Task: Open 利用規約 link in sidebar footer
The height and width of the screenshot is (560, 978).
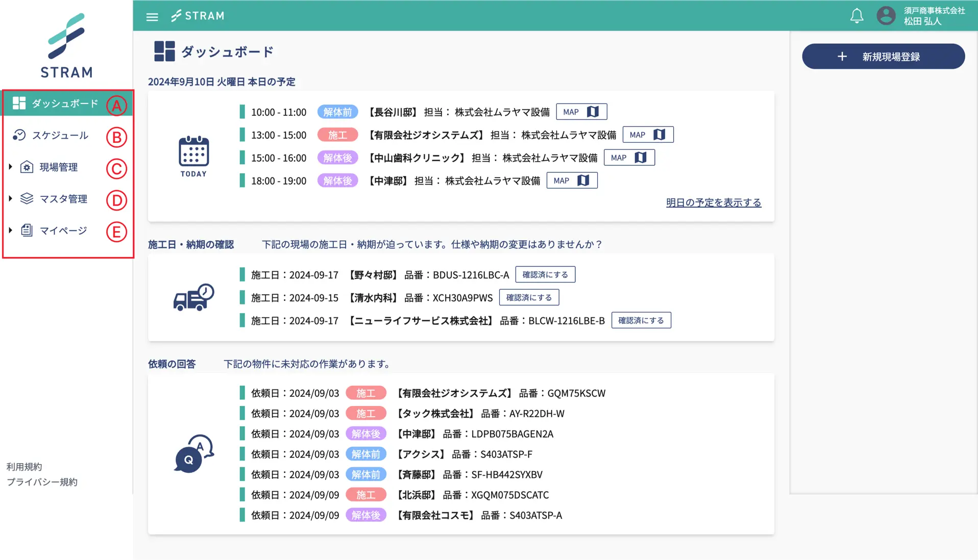Action: [x=24, y=467]
